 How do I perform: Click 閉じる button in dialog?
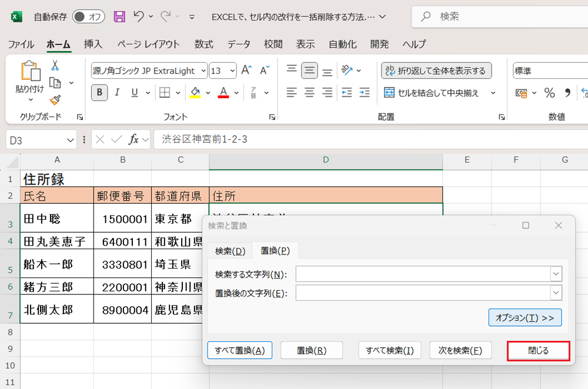pos(539,351)
